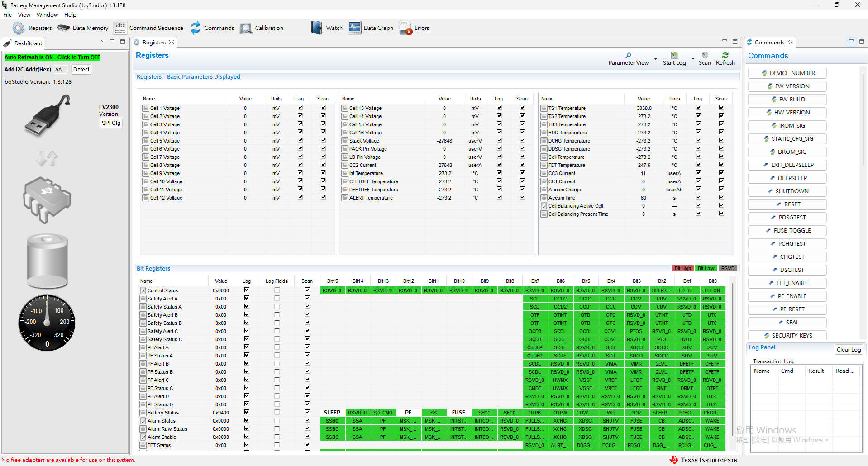Viewport: 868px width, 466px height.
Task: Toggle Scan checkbox for TS1 Temperature
Action: [x=721, y=108]
